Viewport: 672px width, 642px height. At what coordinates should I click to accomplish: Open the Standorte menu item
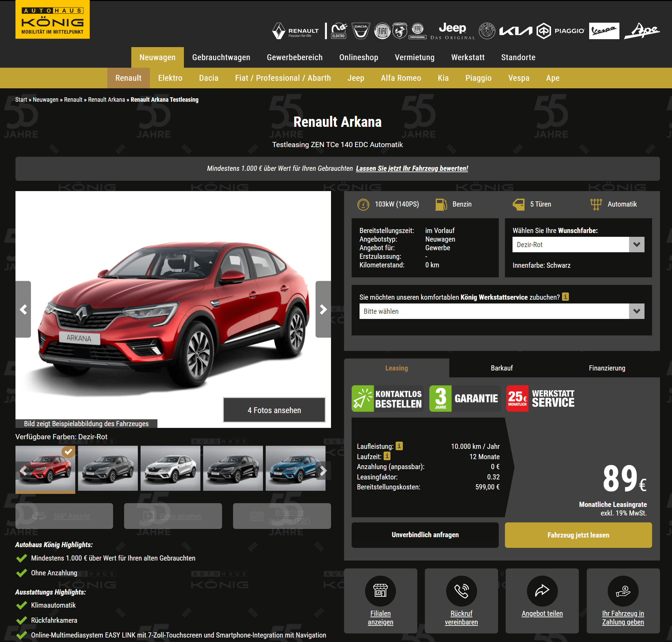(x=518, y=57)
